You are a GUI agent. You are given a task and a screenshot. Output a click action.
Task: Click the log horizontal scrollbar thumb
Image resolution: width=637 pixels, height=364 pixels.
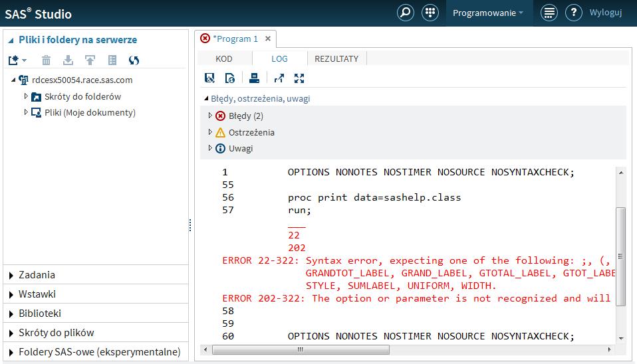click(301, 349)
